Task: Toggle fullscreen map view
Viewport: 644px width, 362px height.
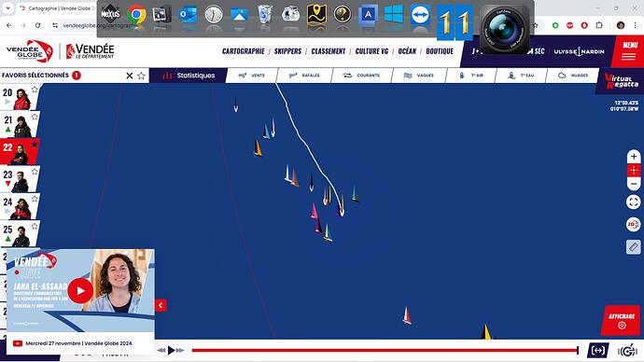Action: tap(634, 202)
